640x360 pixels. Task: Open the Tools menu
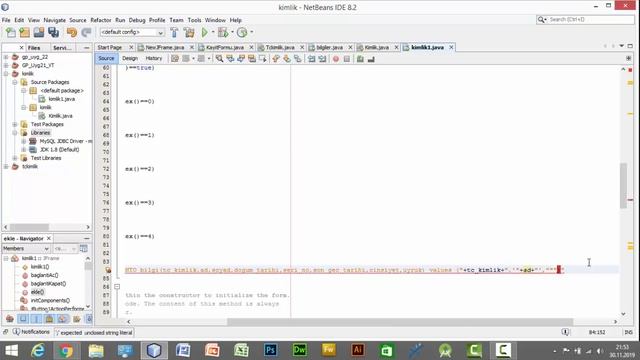click(194, 20)
